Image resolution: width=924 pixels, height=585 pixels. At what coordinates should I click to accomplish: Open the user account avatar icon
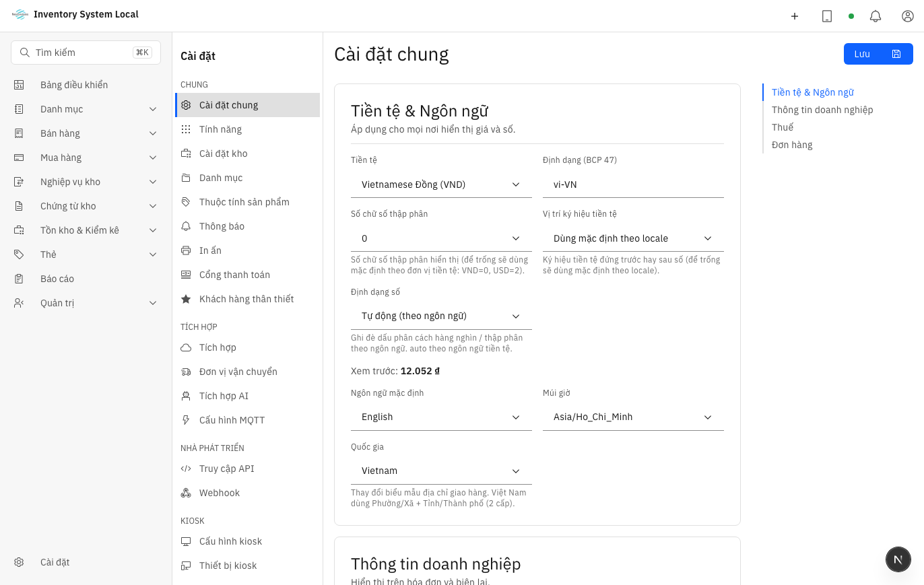(908, 16)
